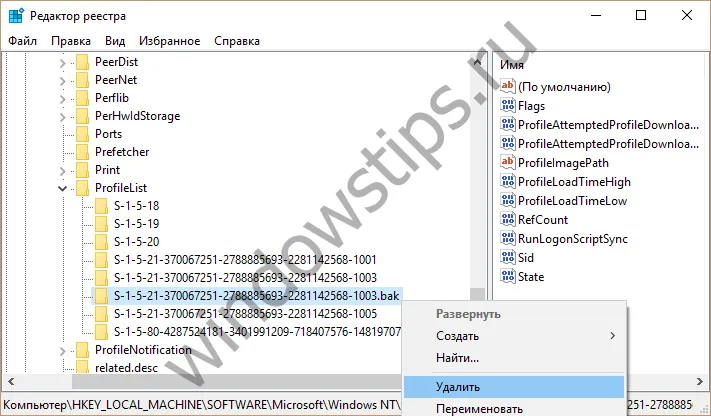Screen dimensions: 711x416
Task: Click the tree pane scroll-up arrow
Action: pyautogui.click(x=477, y=62)
